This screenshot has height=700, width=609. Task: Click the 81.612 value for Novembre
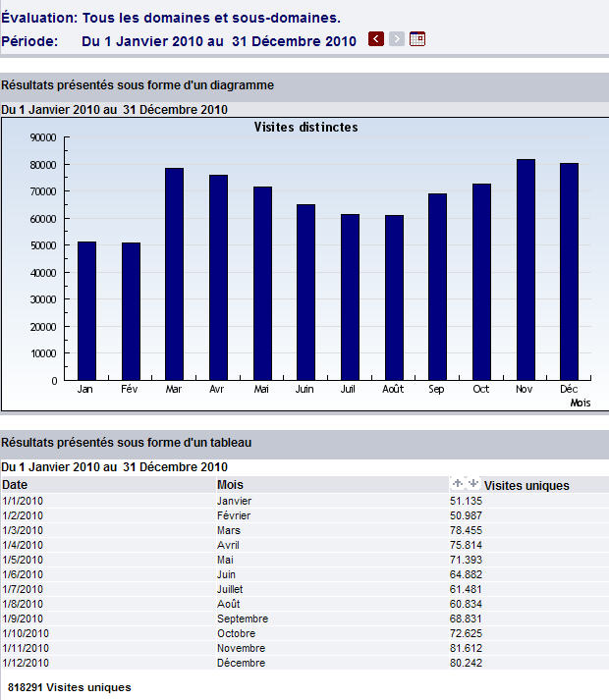[x=466, y=648]
